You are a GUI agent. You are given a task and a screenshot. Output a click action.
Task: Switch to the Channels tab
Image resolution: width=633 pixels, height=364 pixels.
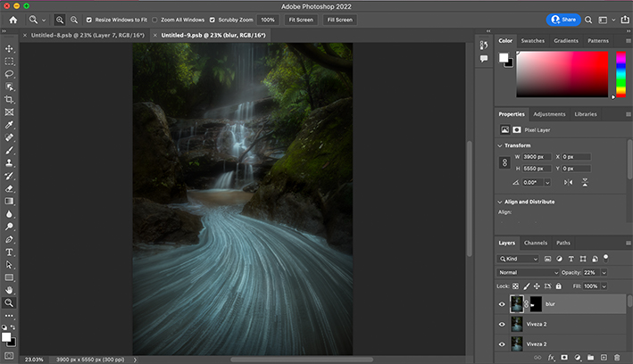(536, 243)
